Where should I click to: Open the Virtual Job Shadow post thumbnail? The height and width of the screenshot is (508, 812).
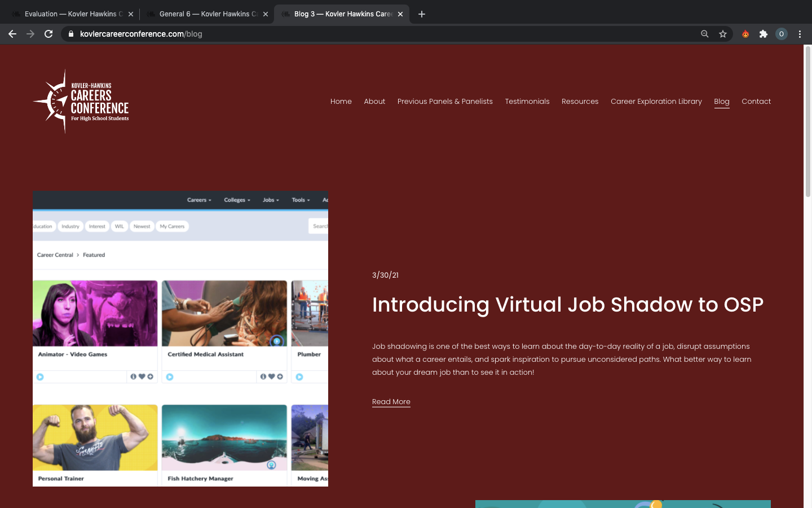click(180, 339)
